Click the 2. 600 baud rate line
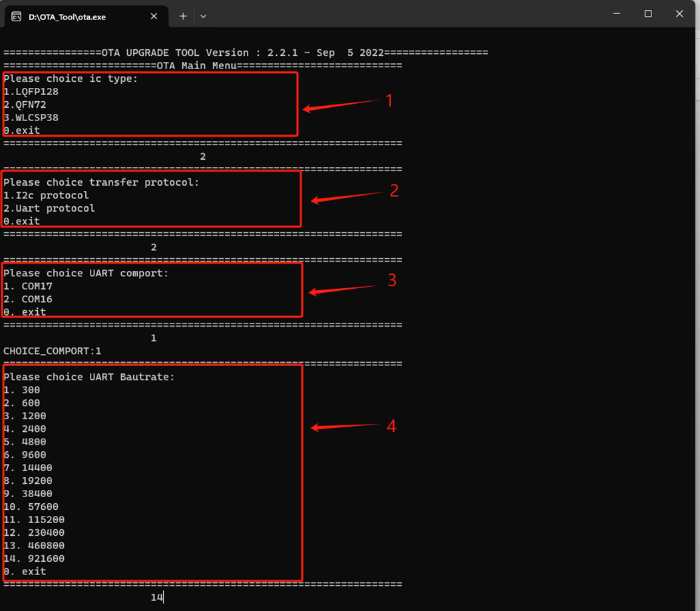 coord(22,403)
